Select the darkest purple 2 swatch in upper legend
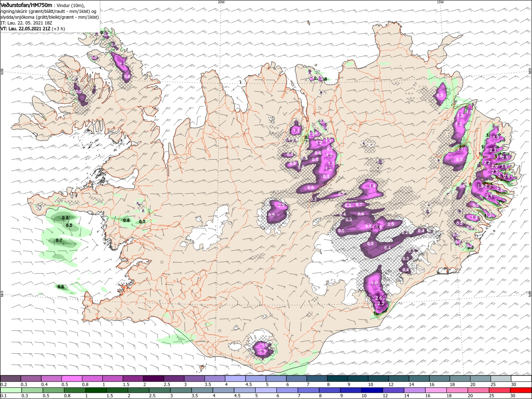The width and height of the screenshot is (532, 399). (153, 379)
